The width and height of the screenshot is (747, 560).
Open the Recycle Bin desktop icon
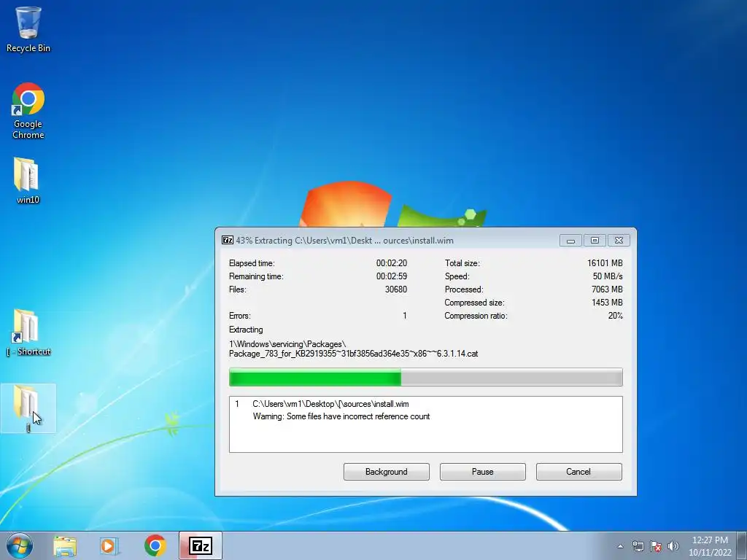coord(28,29)
